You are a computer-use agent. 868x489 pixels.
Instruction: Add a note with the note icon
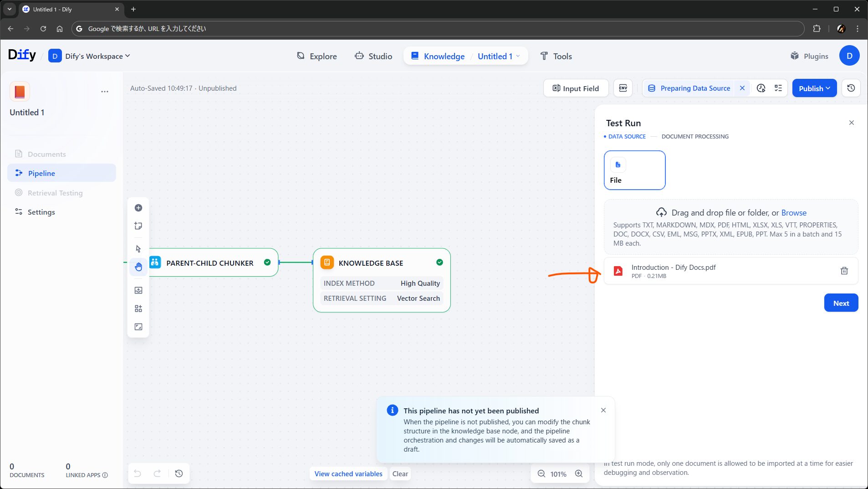138,226
